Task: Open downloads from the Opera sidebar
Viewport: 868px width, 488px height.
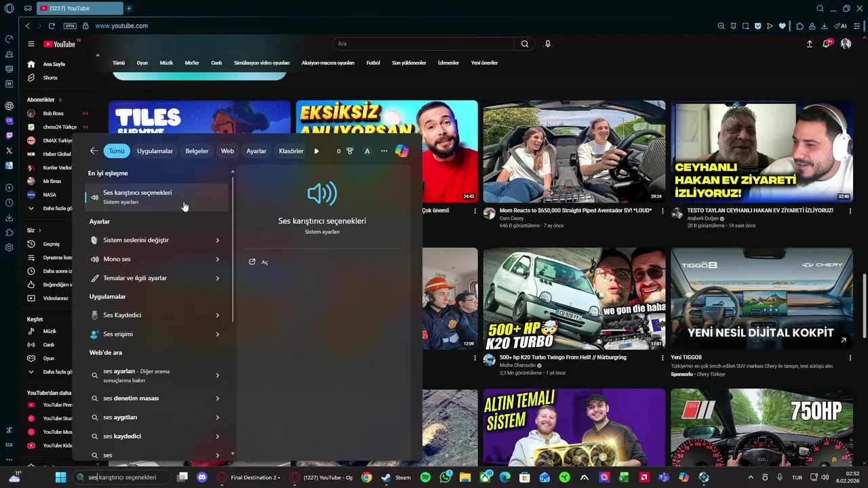Action: 9,218
